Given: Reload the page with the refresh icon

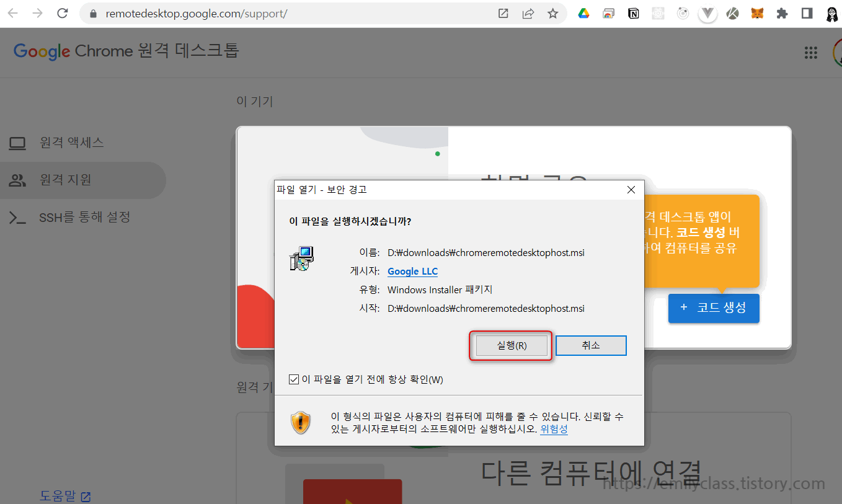Looking at the screenshot, I should [x=62, y=14].
